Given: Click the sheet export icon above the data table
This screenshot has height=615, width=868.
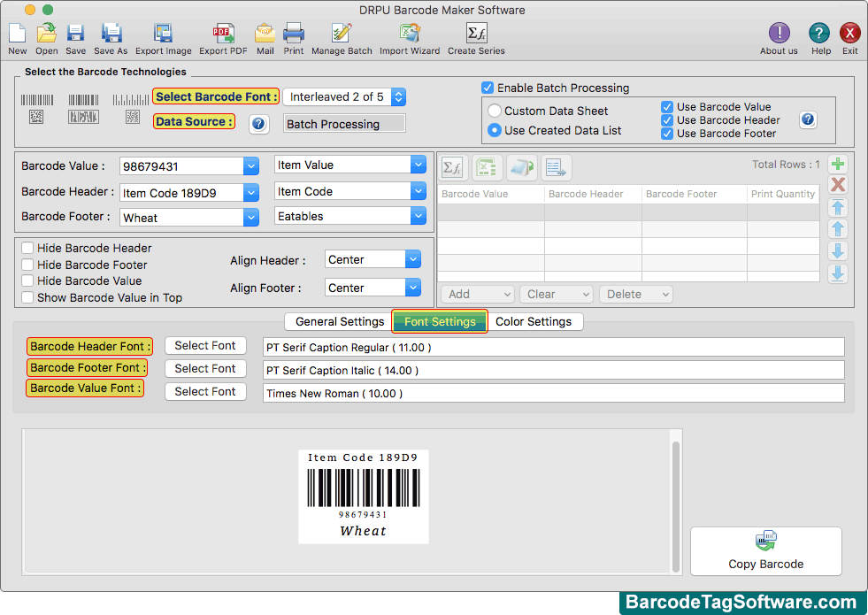Looking at the screenshot, I should 521,167.
